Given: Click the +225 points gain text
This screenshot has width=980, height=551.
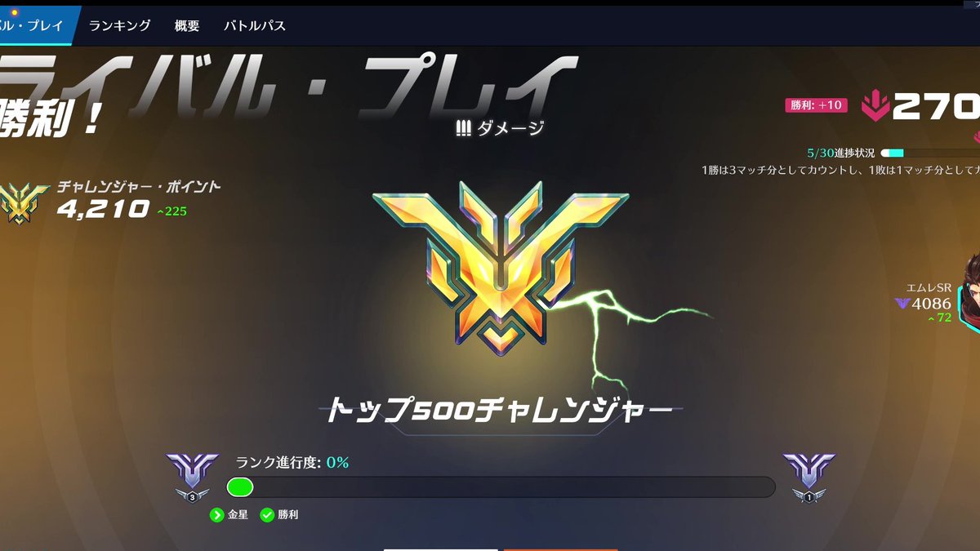Looking at the screenshot, I should (172, 211).
